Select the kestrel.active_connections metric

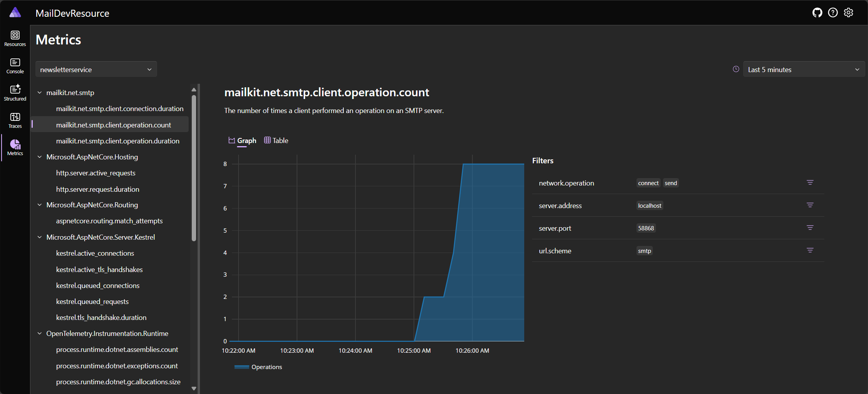[95, 253]
